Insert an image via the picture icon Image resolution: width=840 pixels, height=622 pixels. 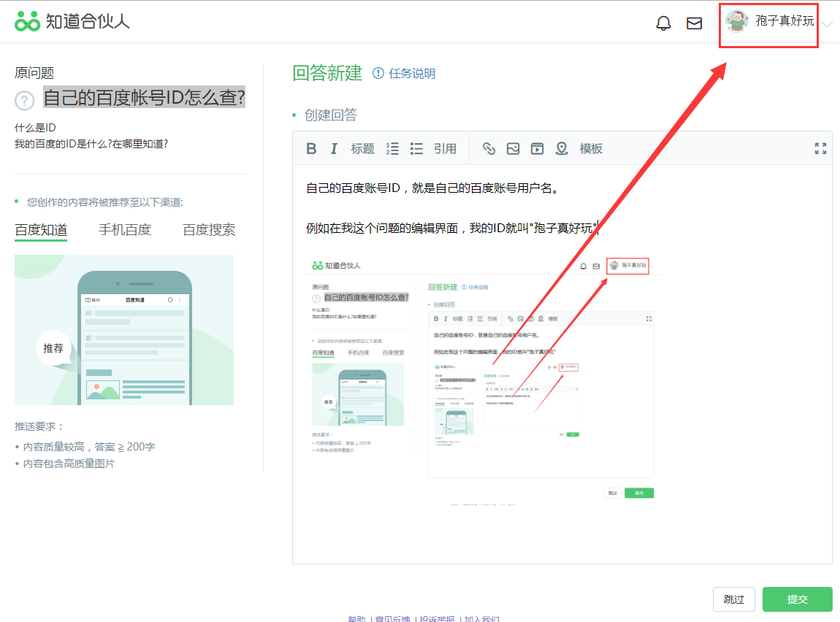513,149
